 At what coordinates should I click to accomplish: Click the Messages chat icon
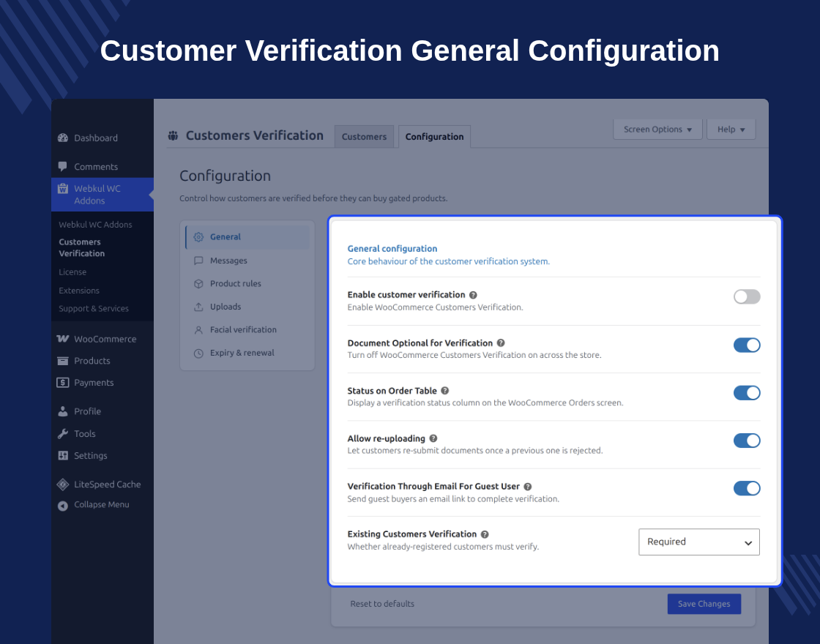tap(198, 261)
